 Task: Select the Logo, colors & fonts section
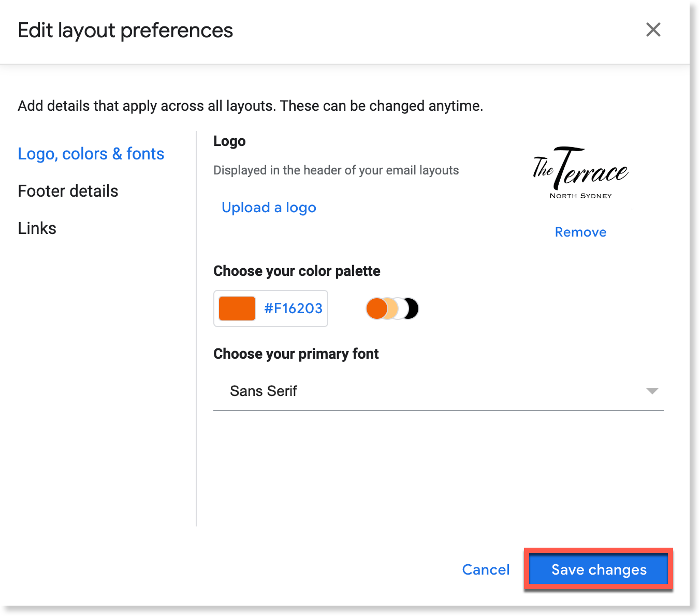pos(91,153)
